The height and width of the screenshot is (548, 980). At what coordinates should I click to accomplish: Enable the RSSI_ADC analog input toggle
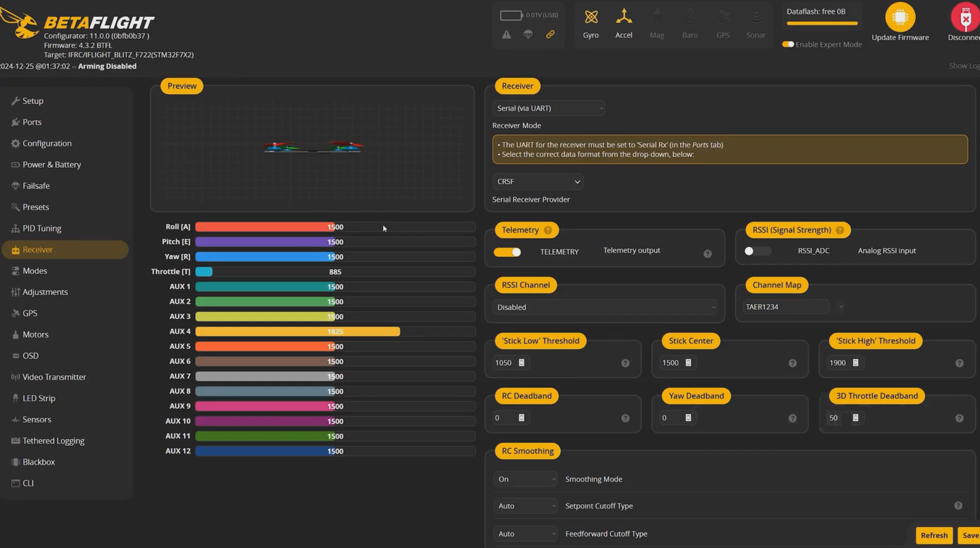pos(757,251)
